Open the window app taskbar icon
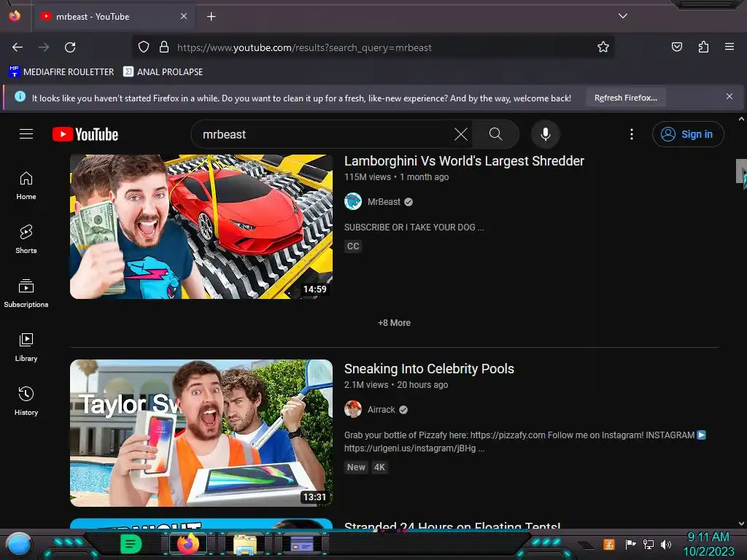The image size is (747, 560). (302, 544)
